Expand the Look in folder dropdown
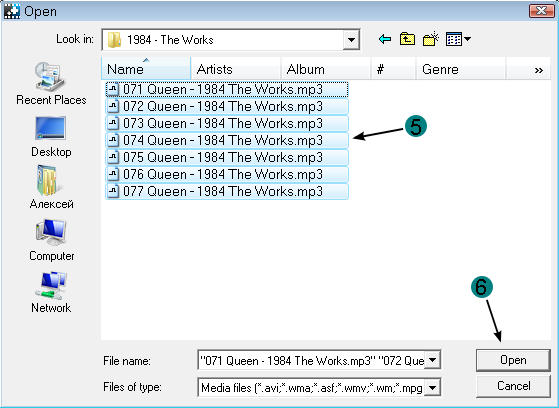 click(x=351, y=40)
